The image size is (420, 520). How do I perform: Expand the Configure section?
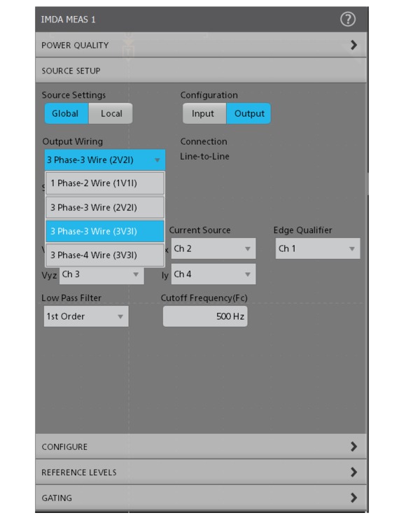[200, 447]
